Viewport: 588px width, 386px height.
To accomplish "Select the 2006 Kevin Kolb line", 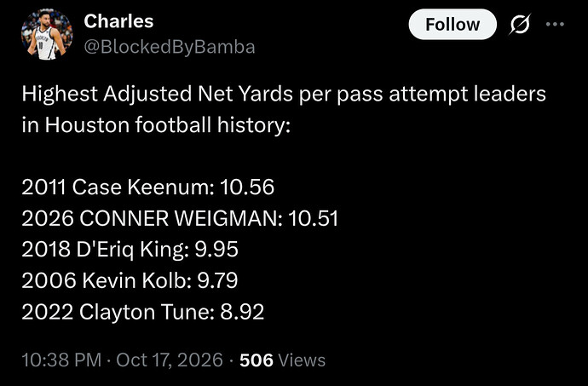I will 130,280.
